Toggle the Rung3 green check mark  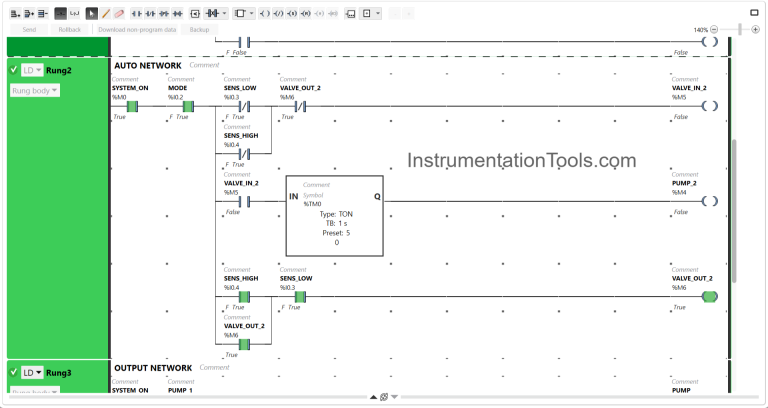14,372
